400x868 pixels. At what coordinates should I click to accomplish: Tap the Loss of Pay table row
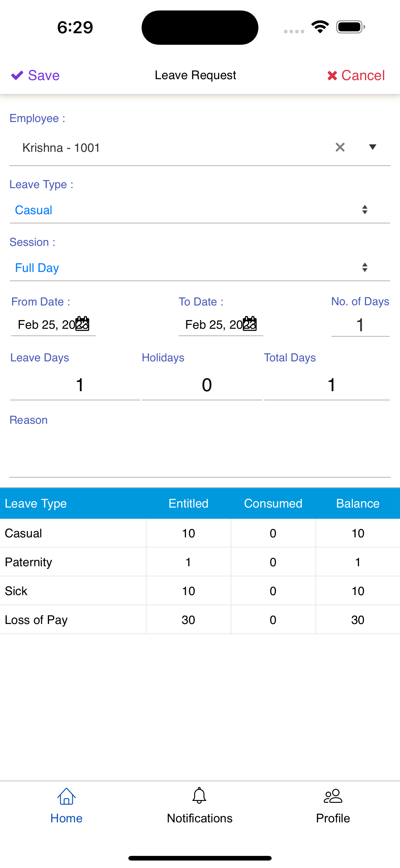tap(200, 620)
